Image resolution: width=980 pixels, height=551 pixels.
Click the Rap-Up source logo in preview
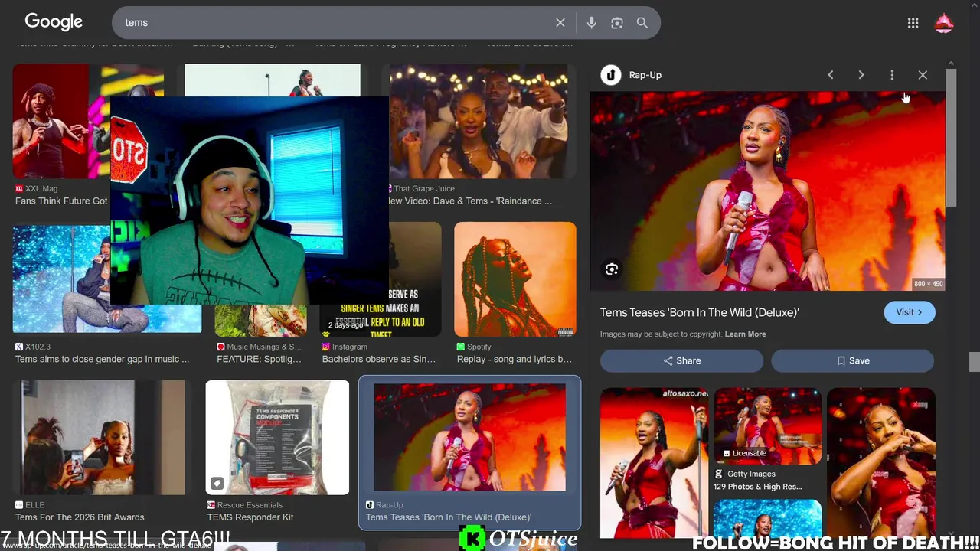pos(610,75)
